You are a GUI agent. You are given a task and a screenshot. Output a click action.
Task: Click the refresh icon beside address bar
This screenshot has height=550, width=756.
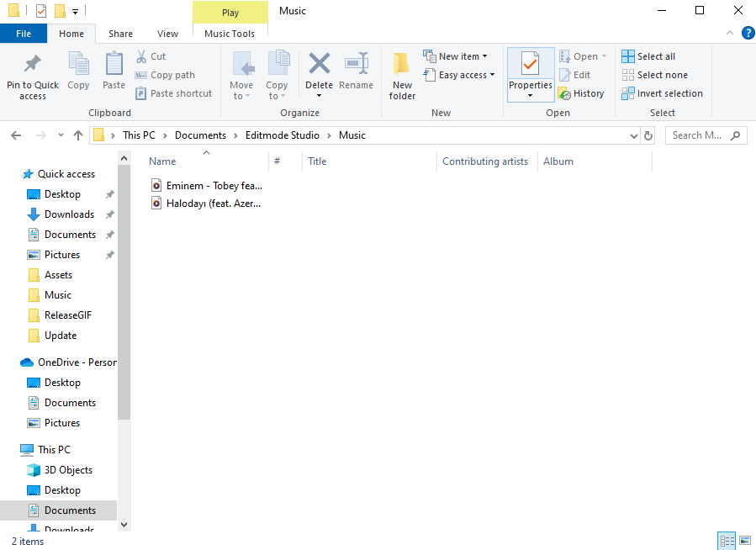[x=648, y=136]
